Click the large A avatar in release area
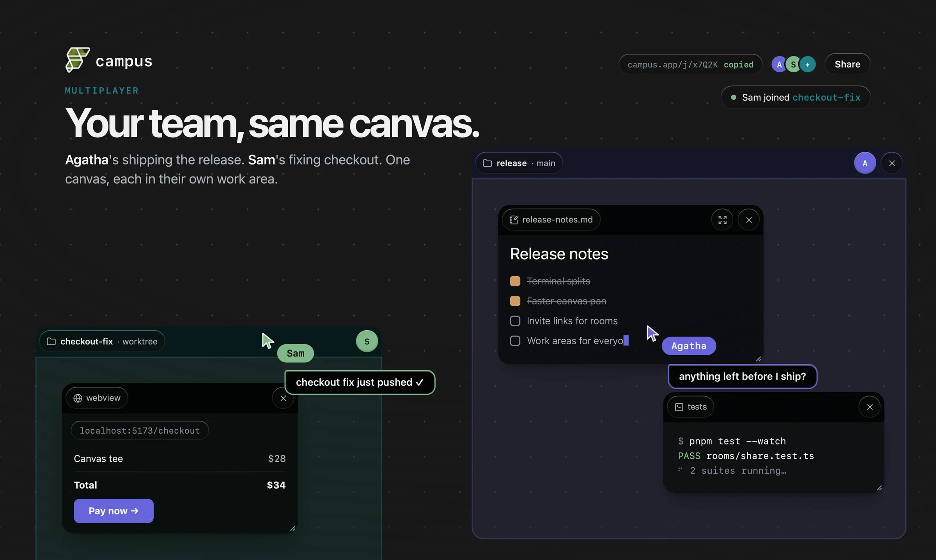This screenshot has width=936, height=560. 865,163
